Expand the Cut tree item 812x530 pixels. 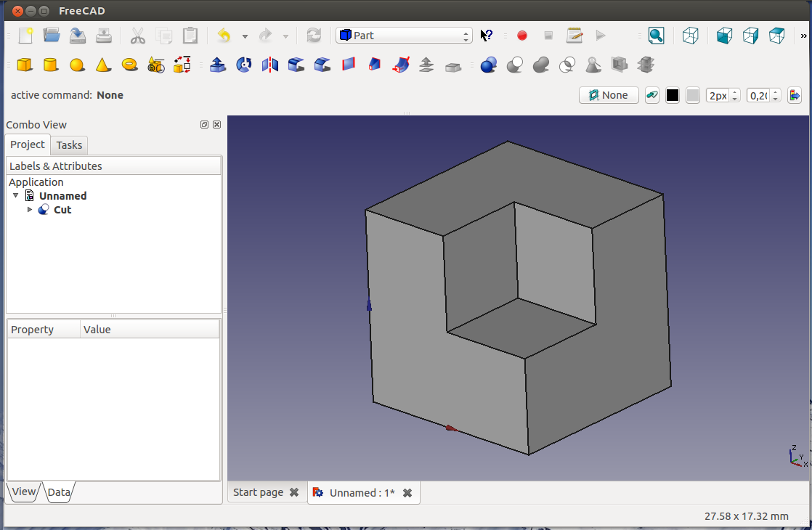pos(30,210)
